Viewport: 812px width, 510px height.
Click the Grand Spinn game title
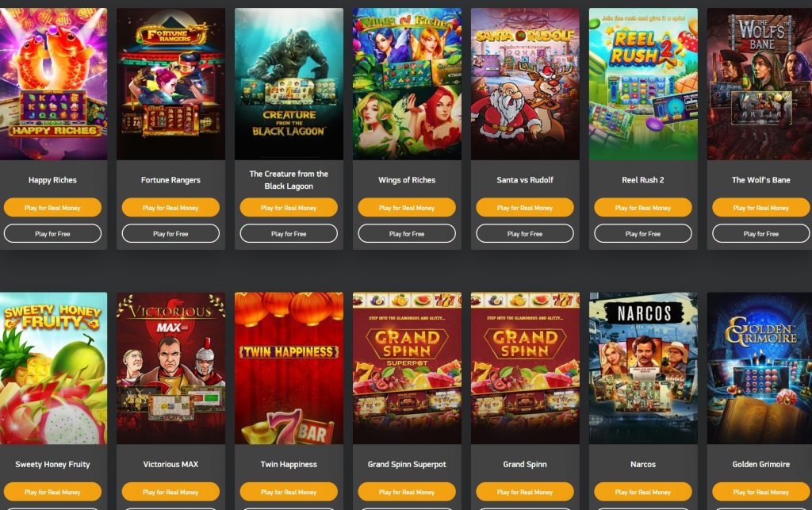525,465
